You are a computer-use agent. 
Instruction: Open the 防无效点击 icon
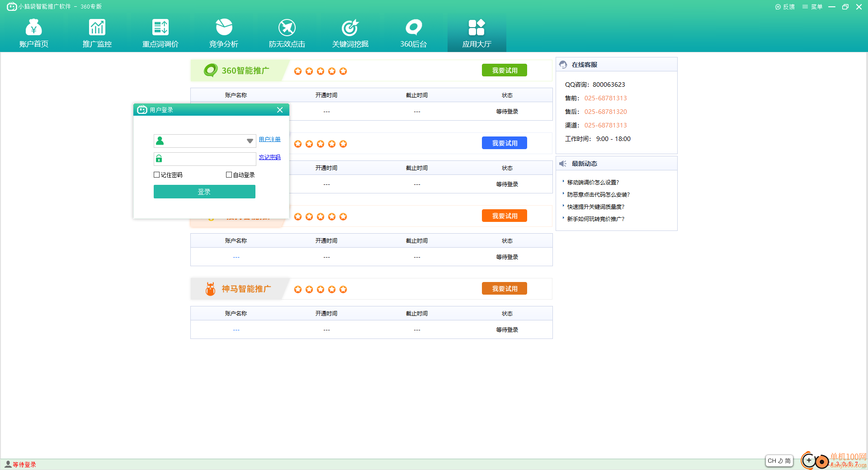click(x=287, y=27)
